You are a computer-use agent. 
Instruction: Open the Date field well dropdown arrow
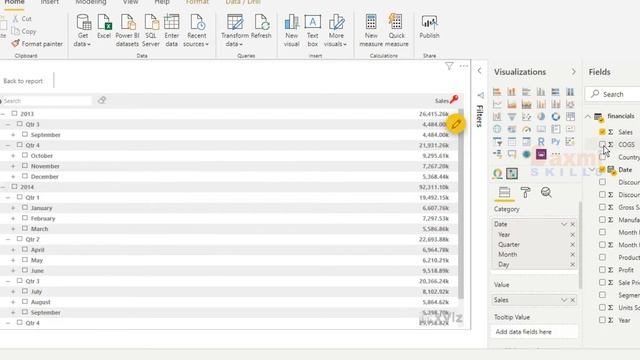(564, 224)
